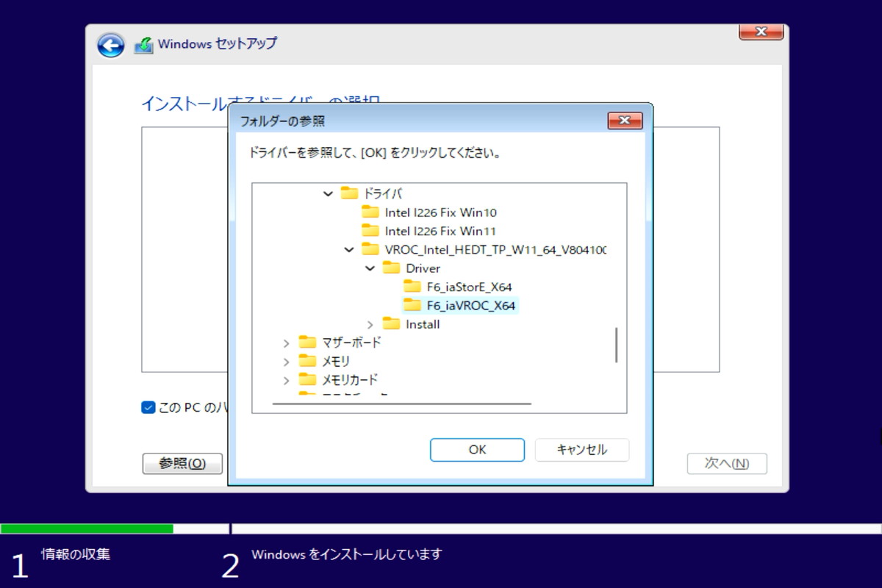The width and height of the screenshot is (882, 588).
Task: Click the F6_iaVROC_X64 folder icon
Action: tap(412, 305)
